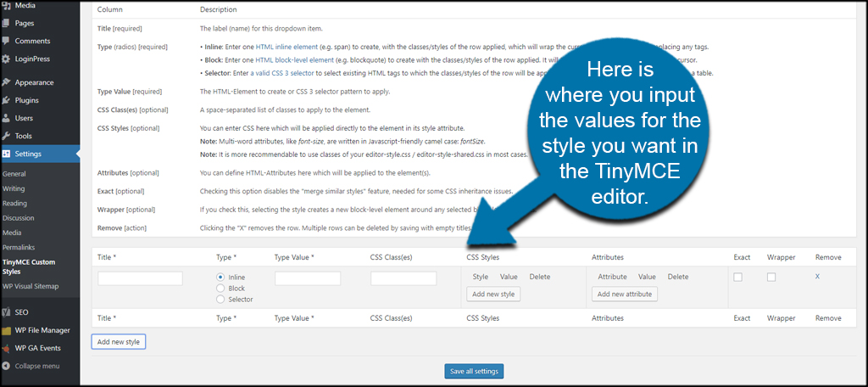Open Discussion settings submenu
Viewport: 868px width, 387px height.
(19, 218)
